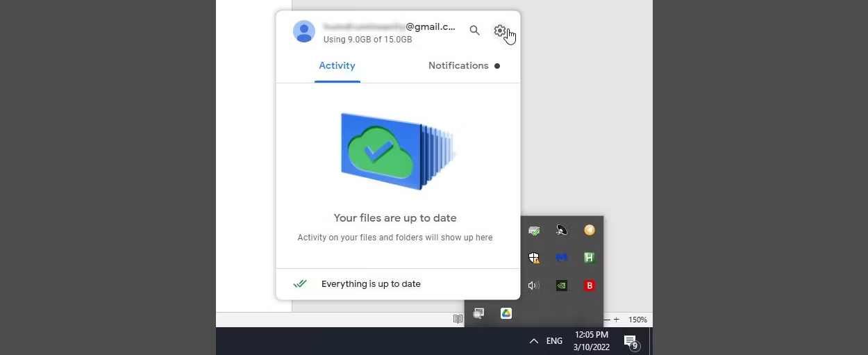Switch to the Activity tab
The image size is (868, 355).
coord(337,65)
